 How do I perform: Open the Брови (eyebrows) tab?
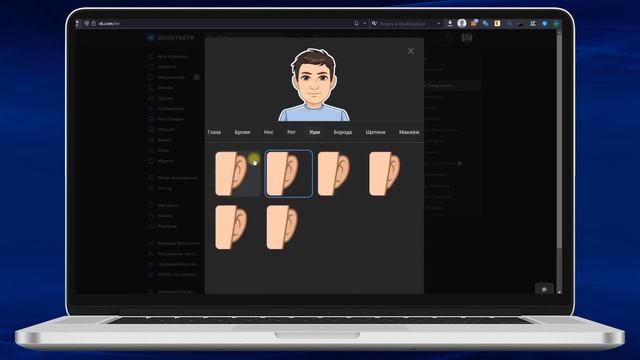242,132
